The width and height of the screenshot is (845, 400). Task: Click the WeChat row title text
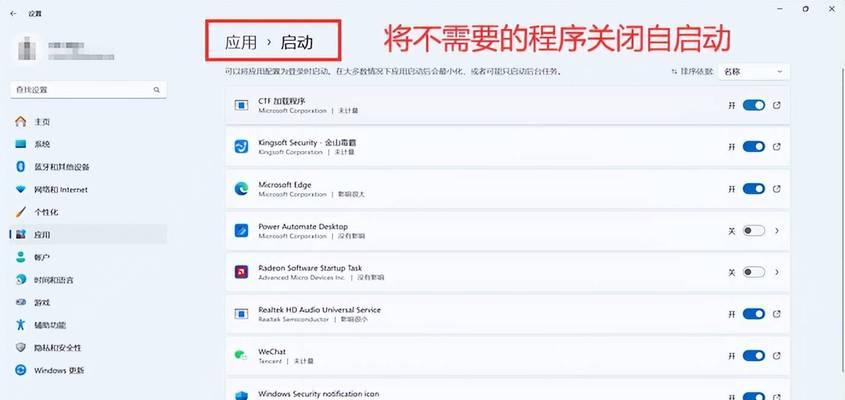[x=272, y=351]
